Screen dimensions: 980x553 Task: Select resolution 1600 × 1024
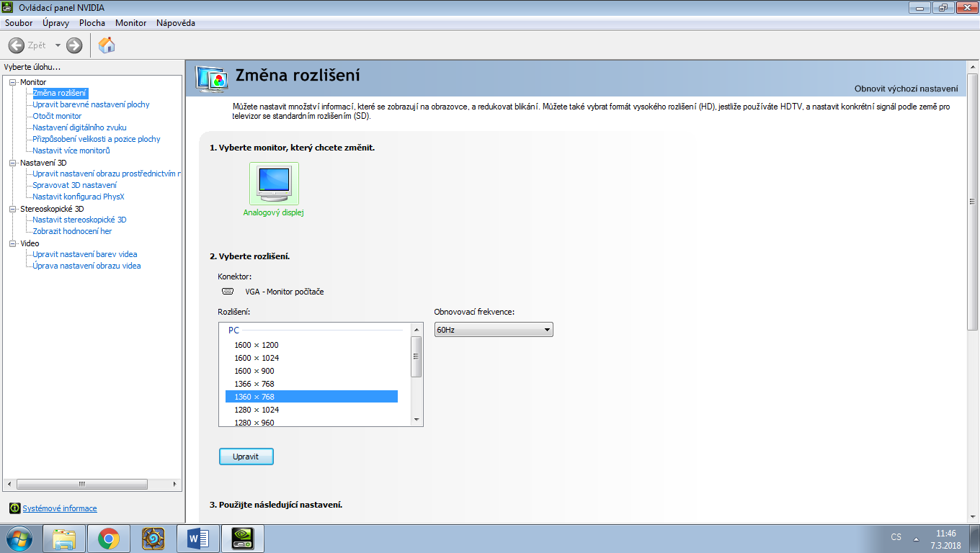point(311,358)
